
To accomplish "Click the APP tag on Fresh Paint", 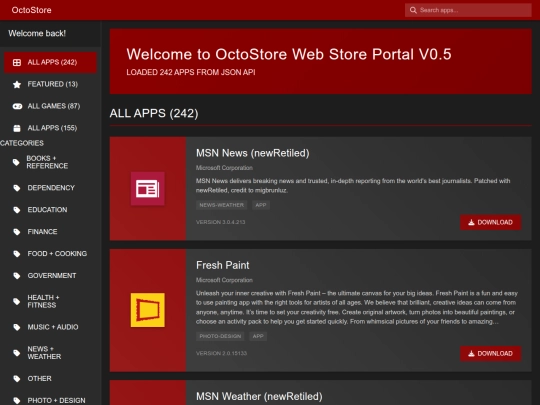I will click(258, 336).
